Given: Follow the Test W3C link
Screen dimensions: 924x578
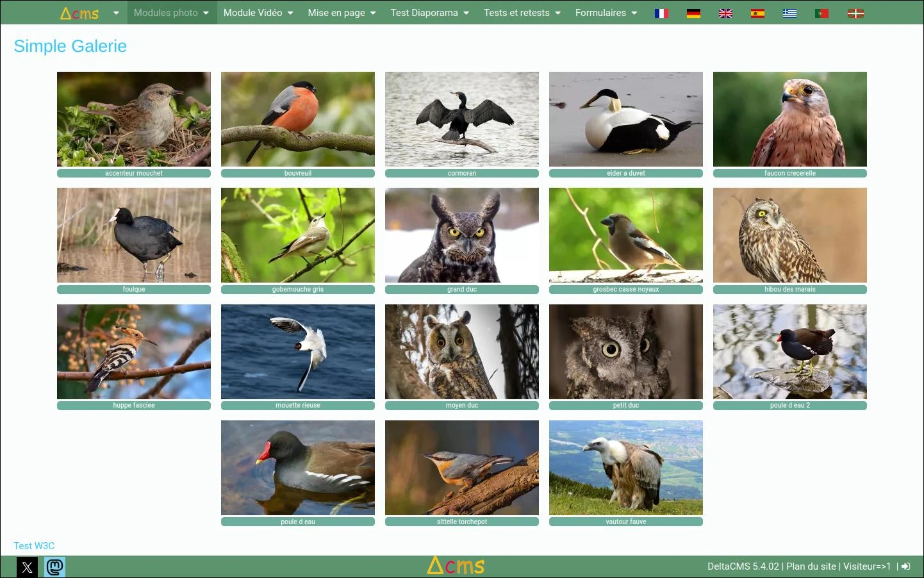Looking at the screenshot, I should click(x=34, y=546).
